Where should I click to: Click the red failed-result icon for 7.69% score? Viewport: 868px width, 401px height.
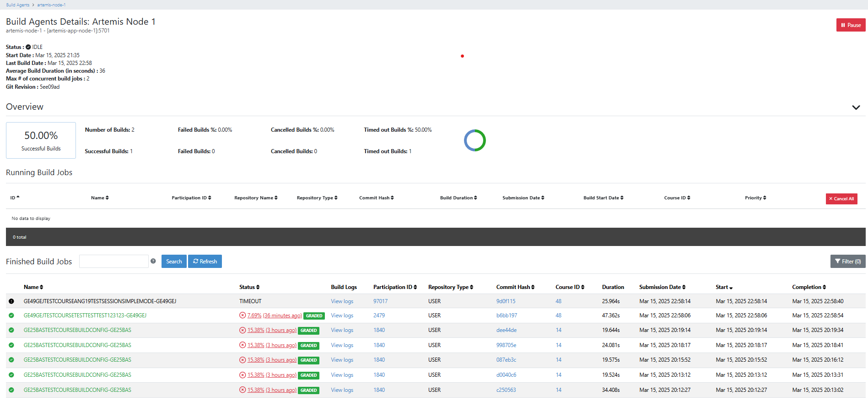click(x=243, y=315)
